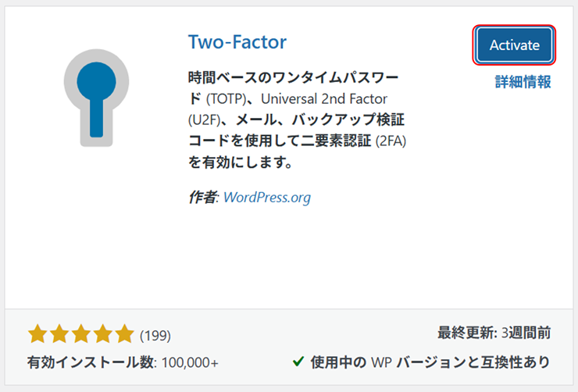Click the (2FA) text in the description
Screen dimensions: 578x392
[x=391, y=142]
